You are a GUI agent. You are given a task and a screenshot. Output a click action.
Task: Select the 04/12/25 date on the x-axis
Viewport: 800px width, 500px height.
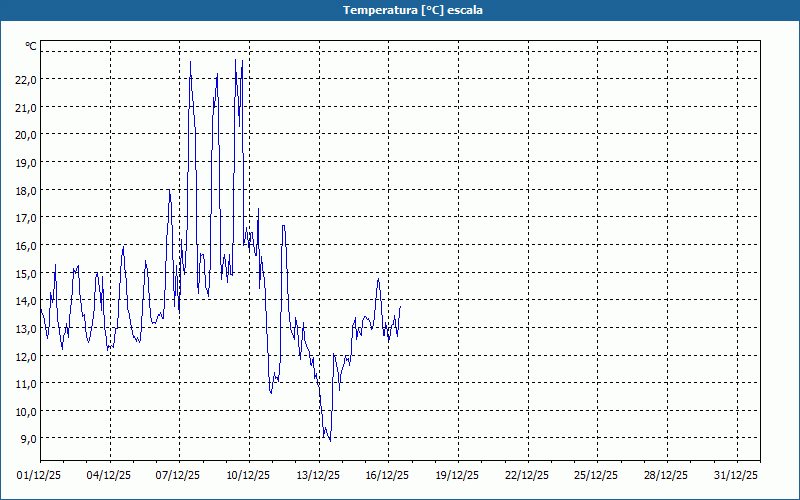coord(110,475)
